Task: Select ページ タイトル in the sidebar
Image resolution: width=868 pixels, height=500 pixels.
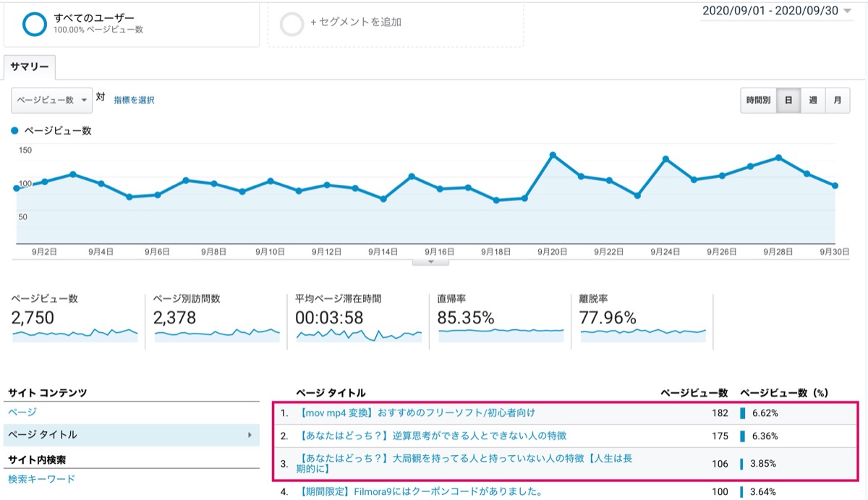Action: pyautogui.click(x=42, y=435)
